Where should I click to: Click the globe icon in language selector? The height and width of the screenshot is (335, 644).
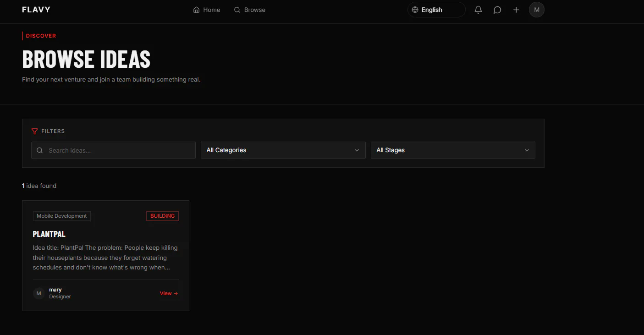coord(415,10)
